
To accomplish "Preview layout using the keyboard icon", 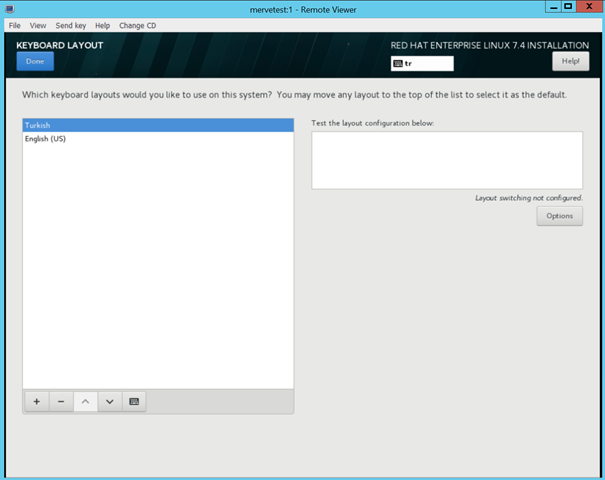I will coord(135,401).
